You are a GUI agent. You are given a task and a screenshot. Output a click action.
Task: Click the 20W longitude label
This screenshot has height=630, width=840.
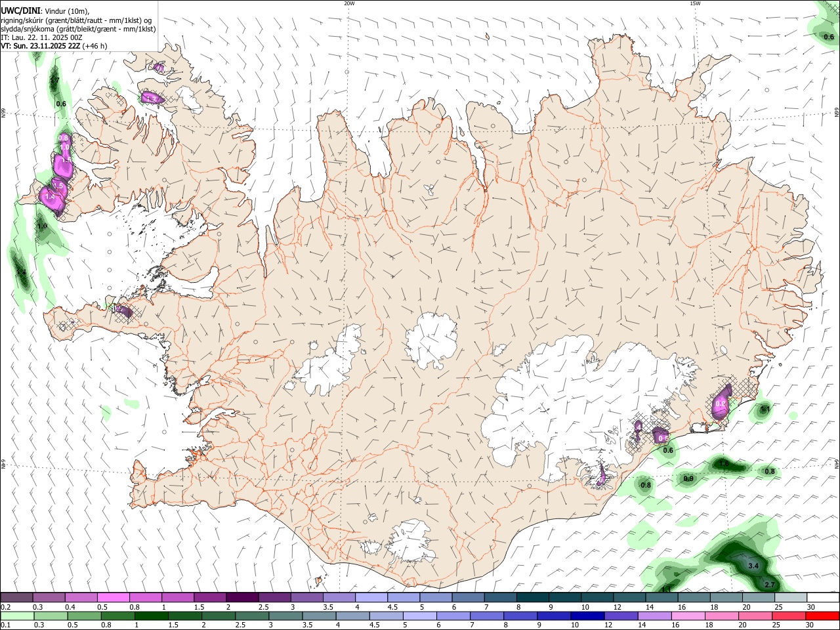coord(349,3)
